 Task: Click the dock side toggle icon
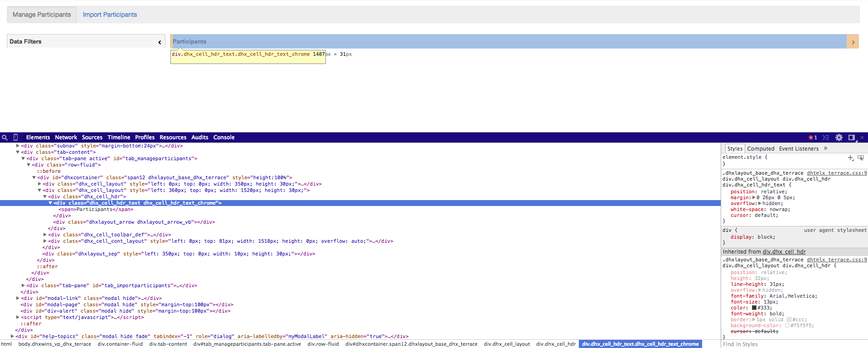852,137
